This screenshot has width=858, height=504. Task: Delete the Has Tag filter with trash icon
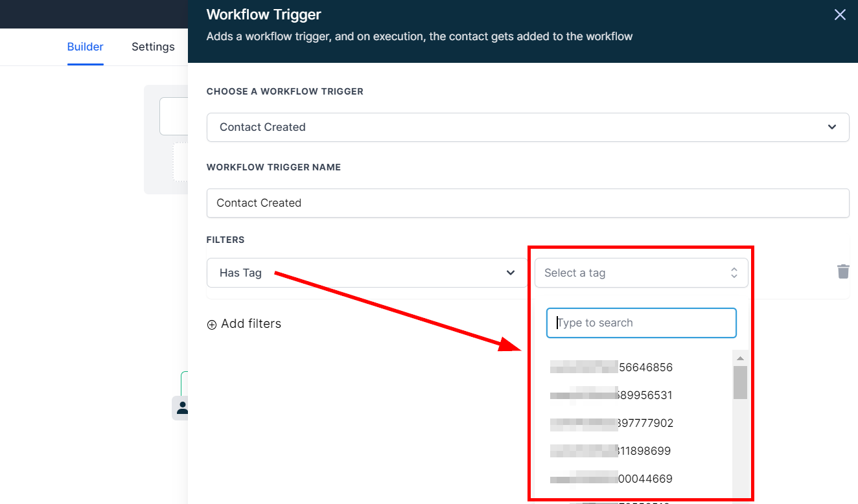click(x=842, y=271)
